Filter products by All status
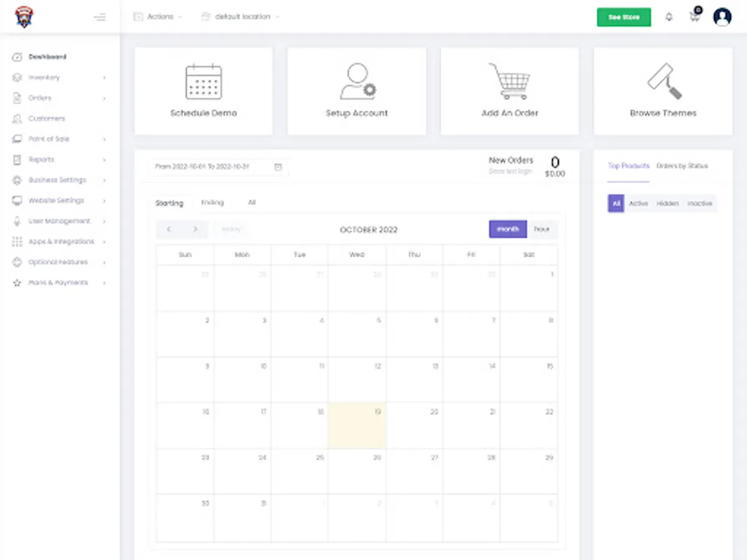747x560 pixels. tap(616, 203)
